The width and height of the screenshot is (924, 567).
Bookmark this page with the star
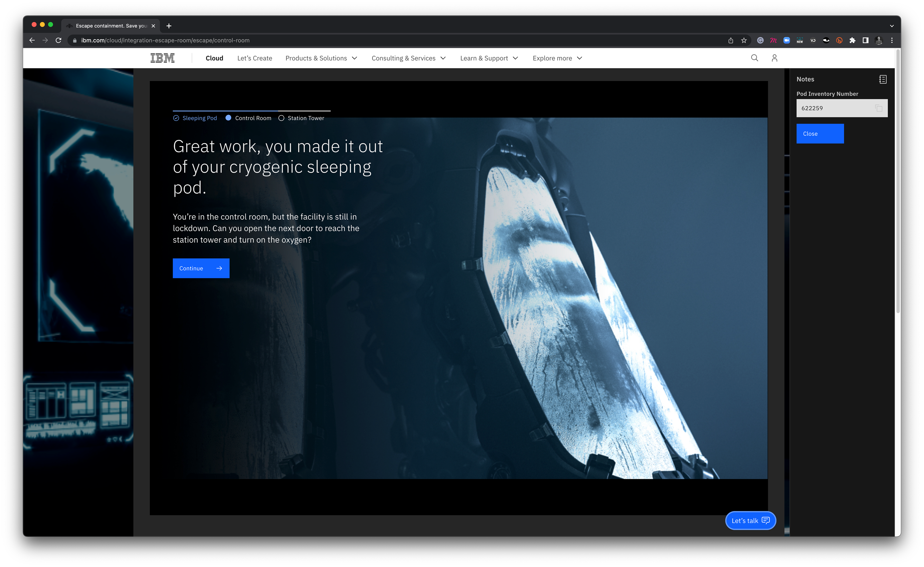point(744,40)
